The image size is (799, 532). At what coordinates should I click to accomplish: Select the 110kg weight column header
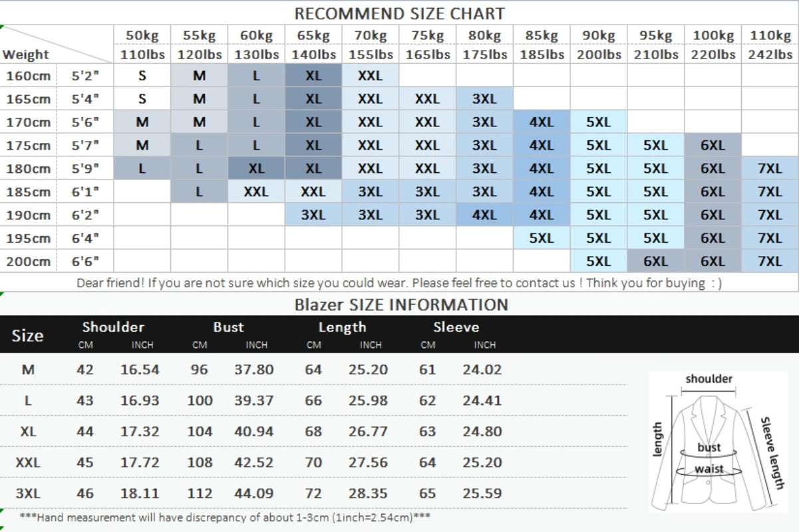coord(770,36)
